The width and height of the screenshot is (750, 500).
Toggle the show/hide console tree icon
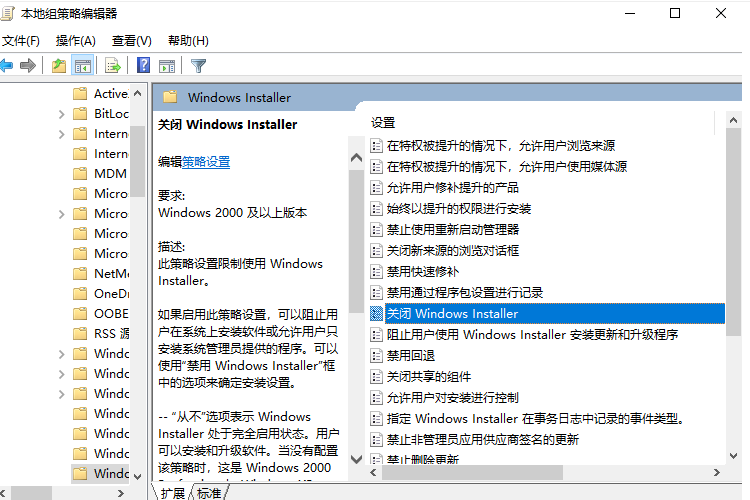(82, 66)
